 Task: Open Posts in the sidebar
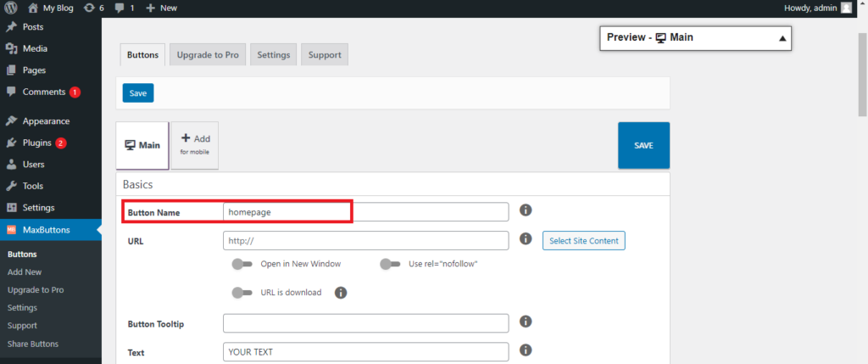click(x=33, y=26)
